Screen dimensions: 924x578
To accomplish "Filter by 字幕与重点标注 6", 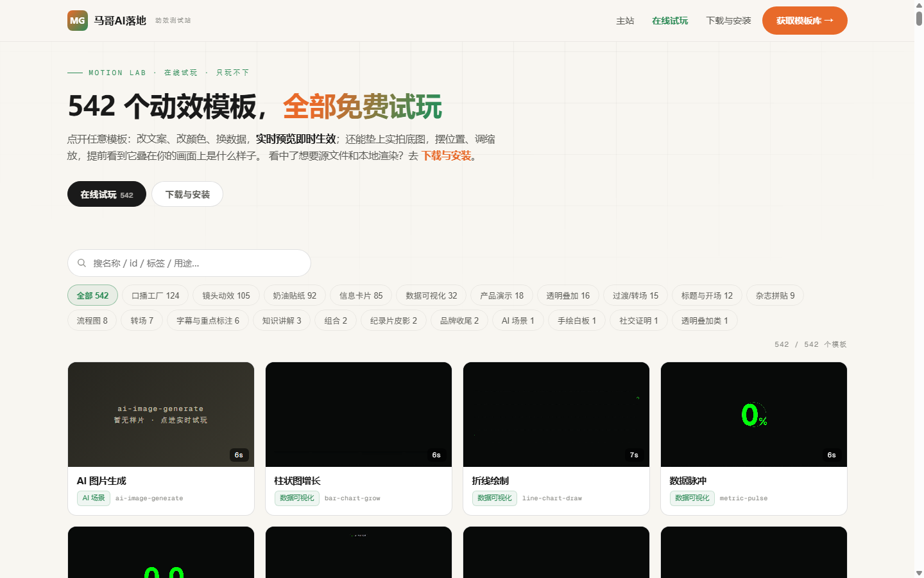I will pos(208,320).
